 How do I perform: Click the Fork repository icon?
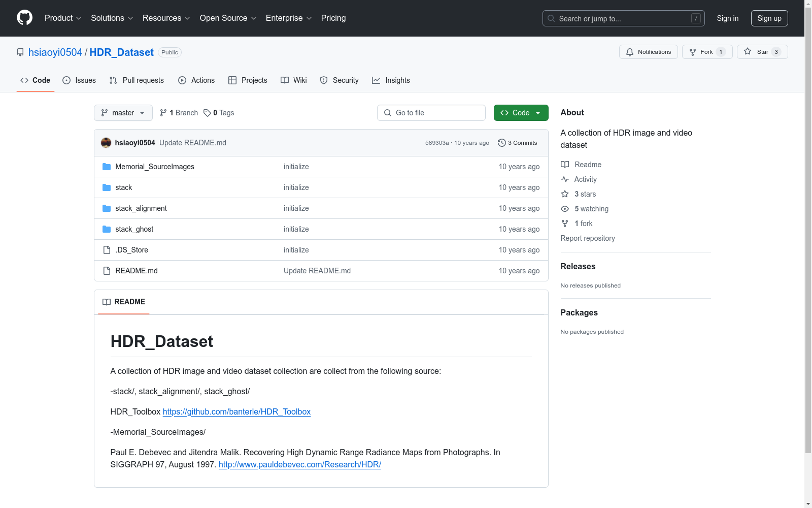[693, 52]
